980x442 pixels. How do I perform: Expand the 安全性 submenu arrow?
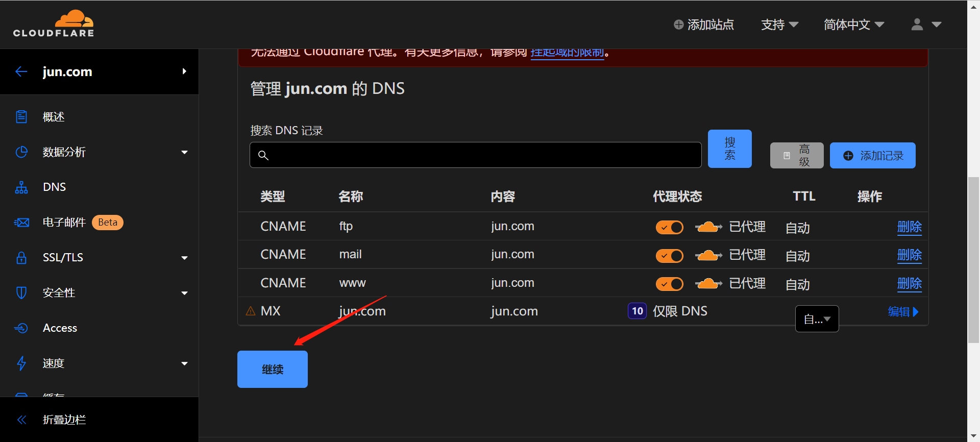point(184,293)
